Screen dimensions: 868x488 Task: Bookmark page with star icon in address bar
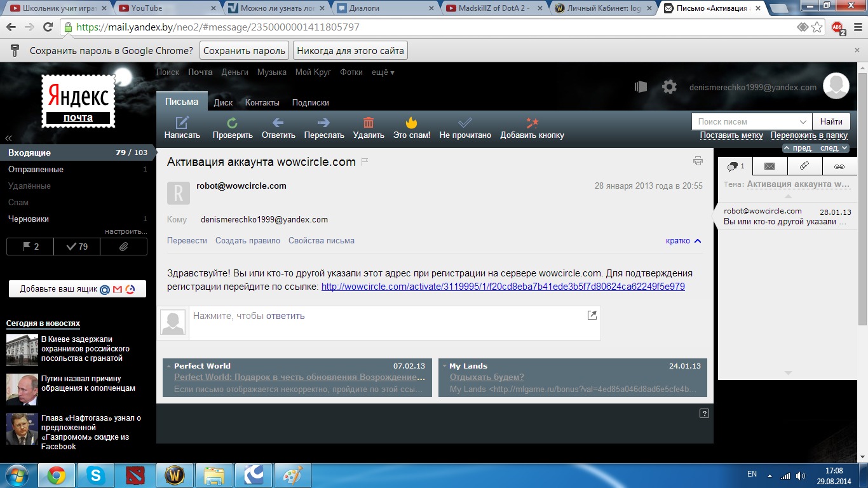click(817, 27)
